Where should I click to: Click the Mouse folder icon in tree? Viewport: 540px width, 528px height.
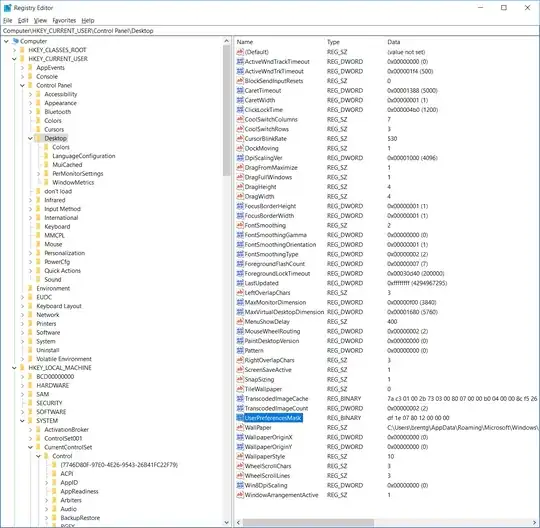tap(39, 244)
